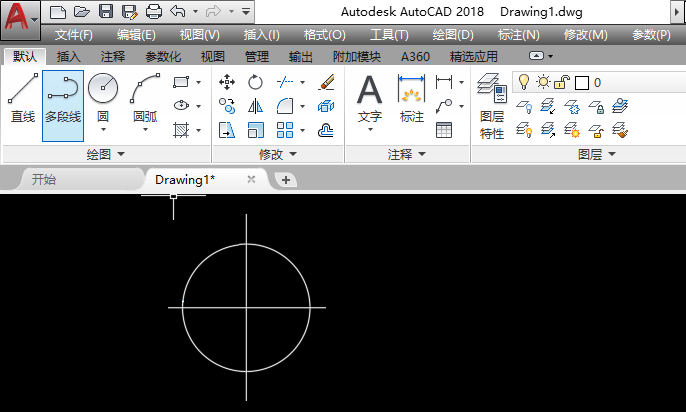686x412 pixels.
Task: Undo the last action
Action: (178, 11)
